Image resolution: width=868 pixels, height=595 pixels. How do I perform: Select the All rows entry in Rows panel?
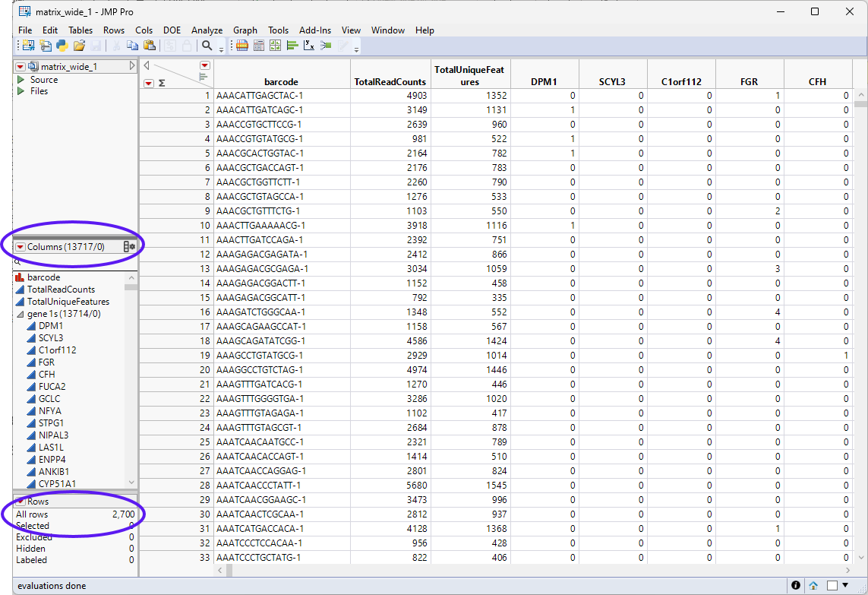[x=32, y=514]
